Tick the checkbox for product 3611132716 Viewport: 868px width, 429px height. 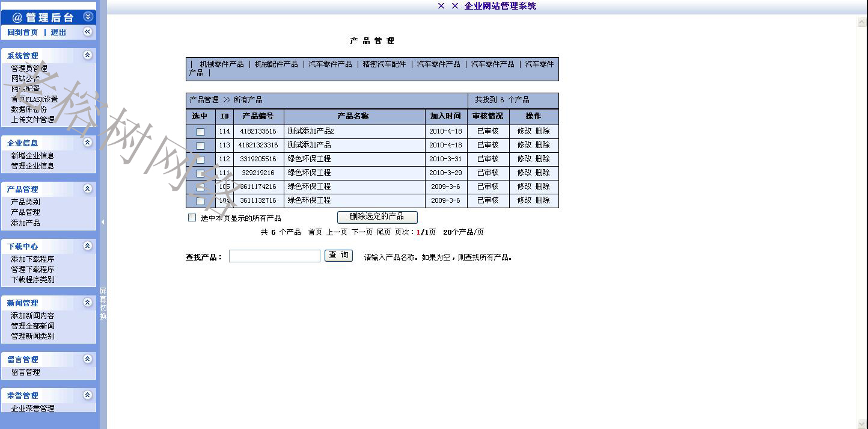200,201
